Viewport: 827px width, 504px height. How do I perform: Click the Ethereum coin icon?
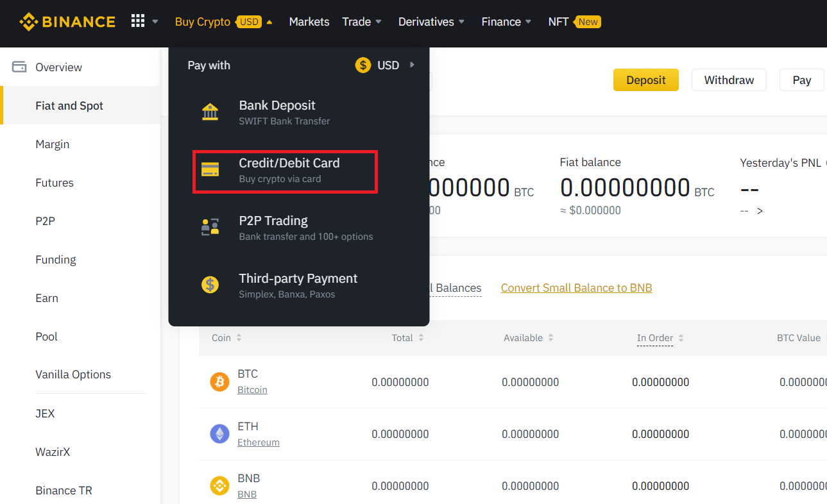[219, 434]
